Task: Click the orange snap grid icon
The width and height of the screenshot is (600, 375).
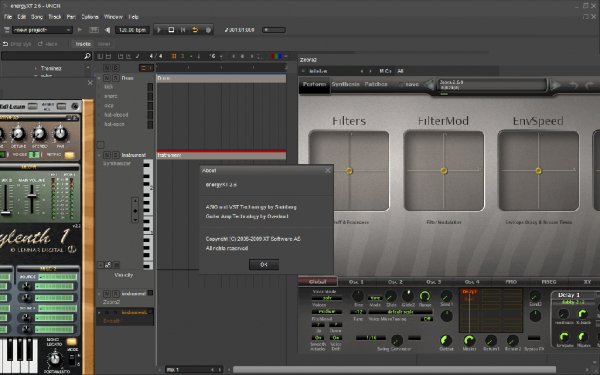Action: (174, 56)
